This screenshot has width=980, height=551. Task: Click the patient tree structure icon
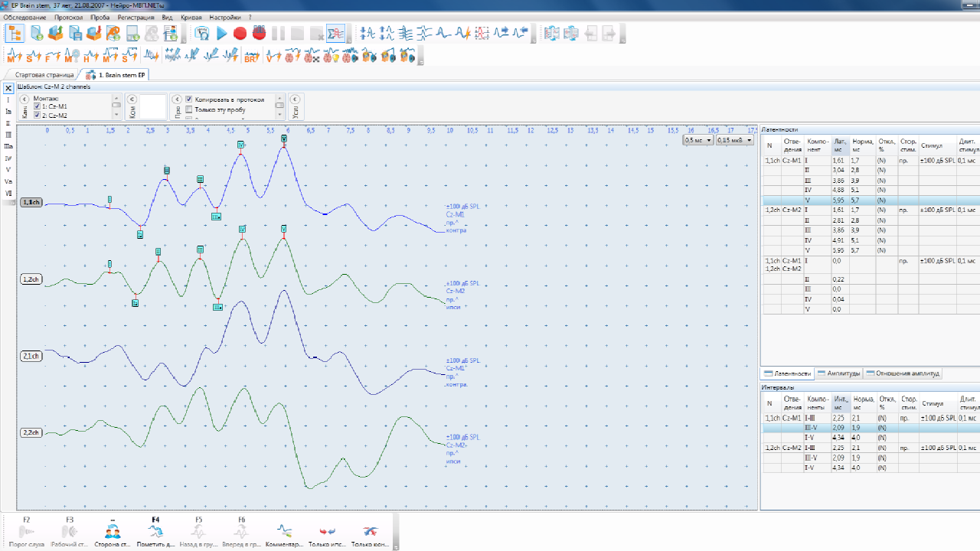(x=15, y=33)
